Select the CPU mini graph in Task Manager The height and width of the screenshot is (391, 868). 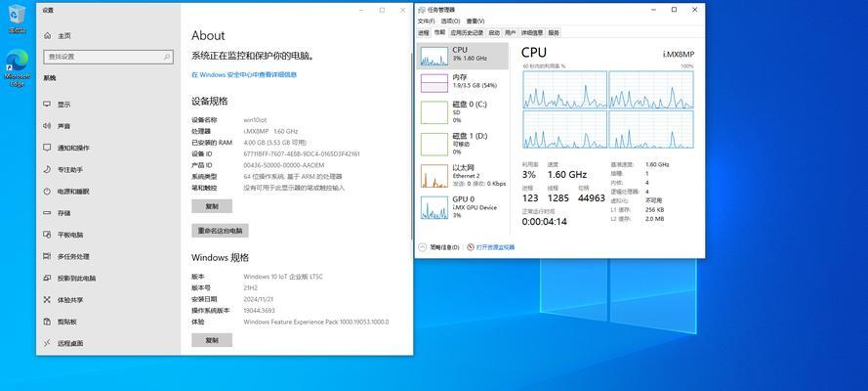click(x=434, y=57)
